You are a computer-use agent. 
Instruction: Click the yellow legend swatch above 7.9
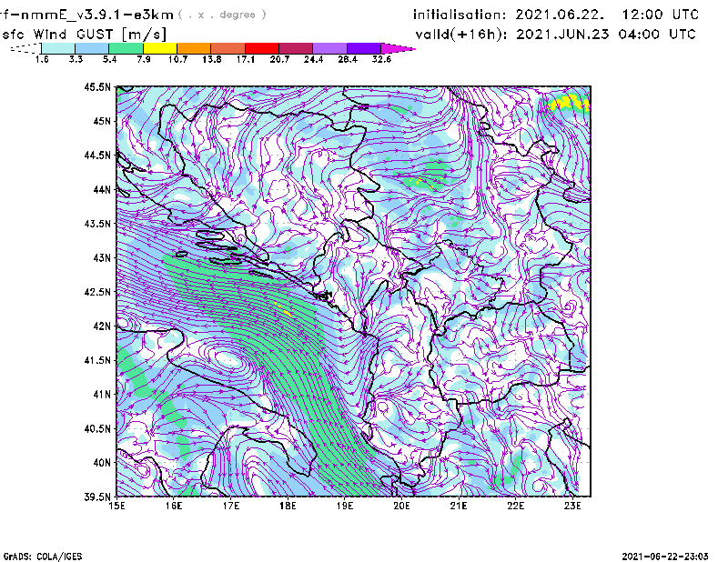coord(160,48)
